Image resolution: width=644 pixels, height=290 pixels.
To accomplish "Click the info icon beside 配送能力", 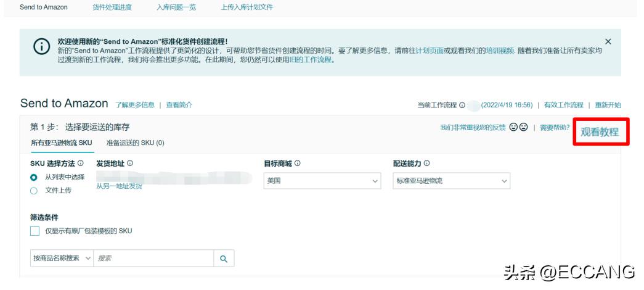I will tap(426, 164).
